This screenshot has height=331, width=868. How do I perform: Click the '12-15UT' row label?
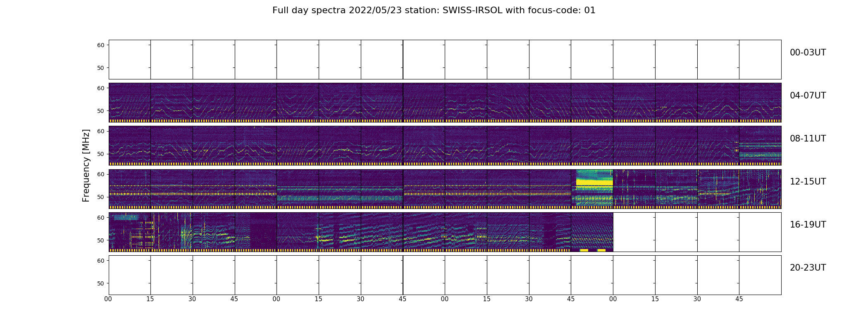click(808, 182)
